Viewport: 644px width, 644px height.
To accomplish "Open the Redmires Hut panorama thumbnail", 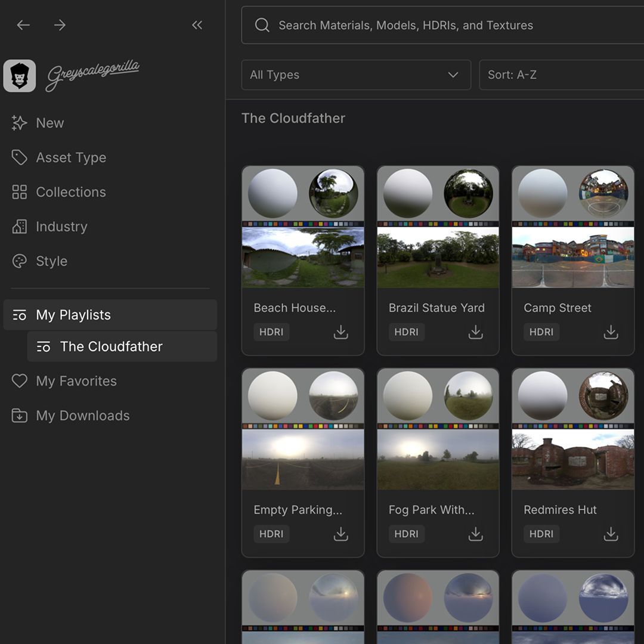I will click(x=573, y=460).
